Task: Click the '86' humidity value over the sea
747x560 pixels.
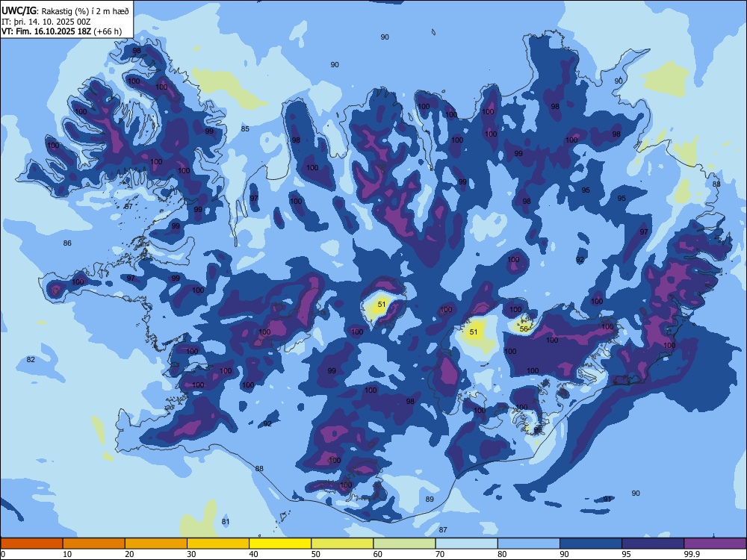Action: [x=67, y=243]
